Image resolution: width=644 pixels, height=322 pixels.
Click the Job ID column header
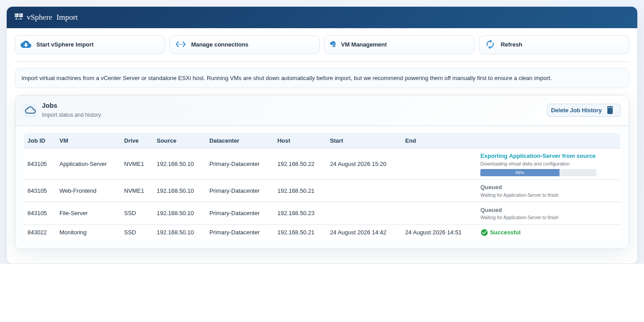(x=36, y=140)
